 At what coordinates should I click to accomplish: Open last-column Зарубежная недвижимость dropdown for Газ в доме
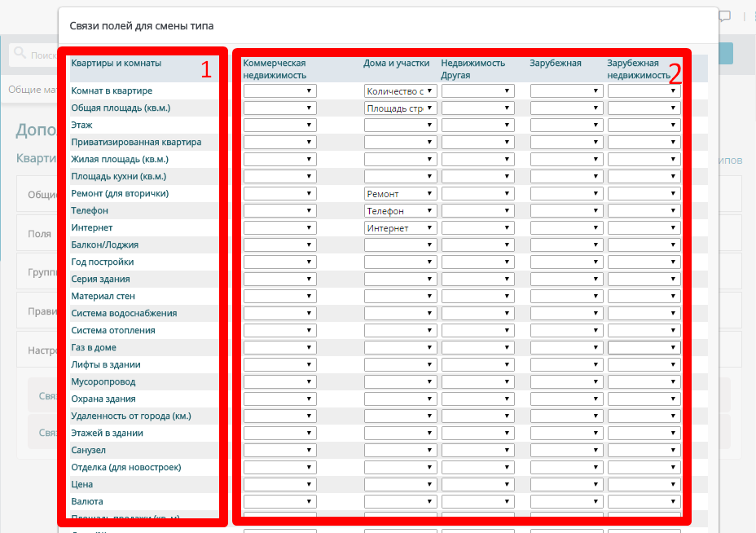644,348
